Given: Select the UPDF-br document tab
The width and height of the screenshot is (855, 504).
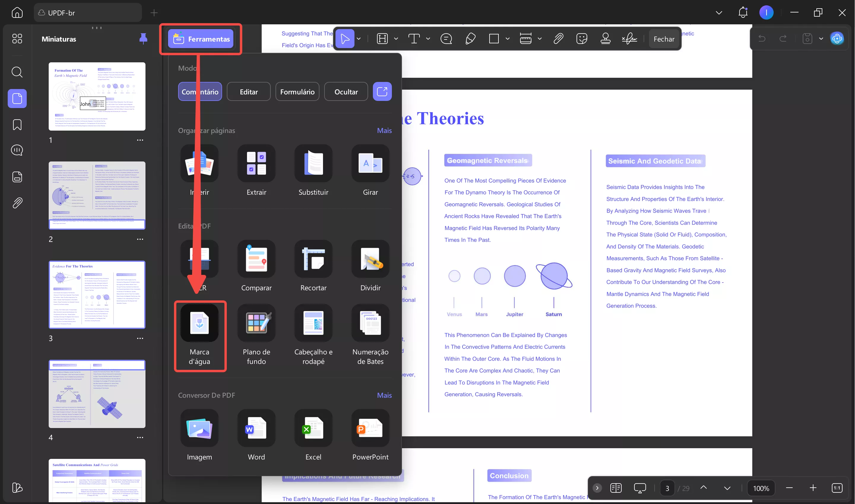Looking at the screenshot, I should (x=88, y=13).
